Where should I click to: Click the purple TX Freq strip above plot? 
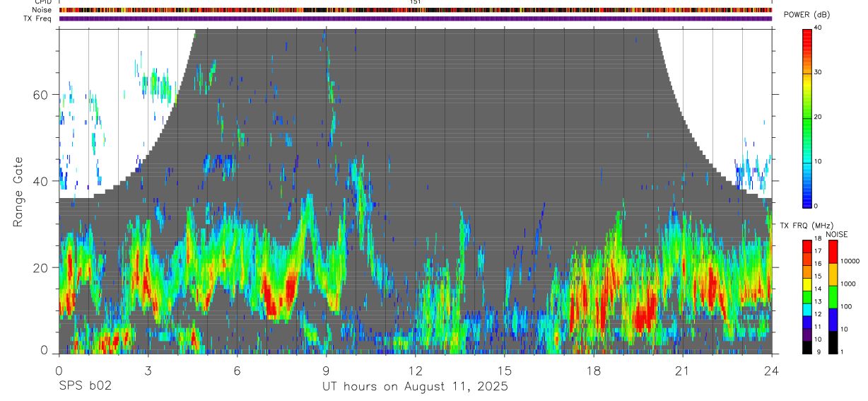(416, 18)
